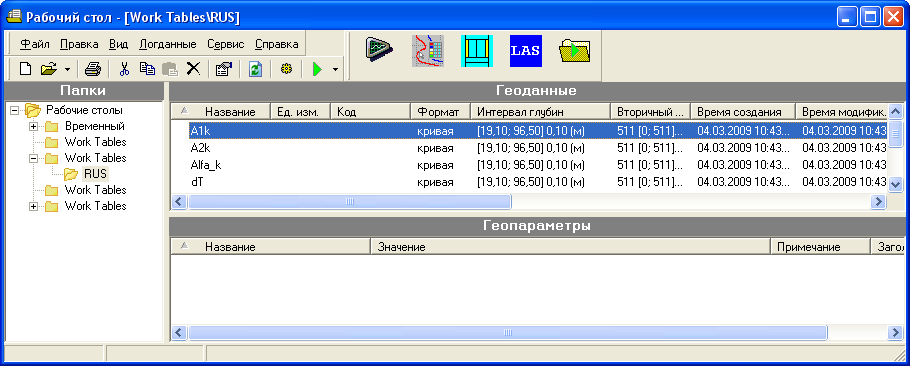Click Примечание column header

[x=820, y=247]
